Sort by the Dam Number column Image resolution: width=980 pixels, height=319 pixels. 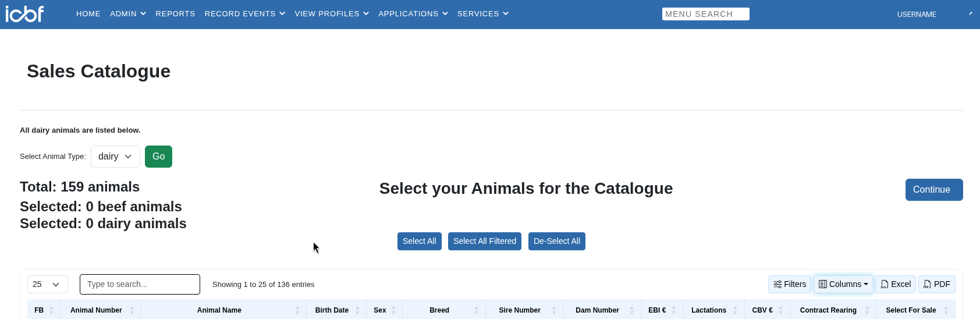(602, 310)
